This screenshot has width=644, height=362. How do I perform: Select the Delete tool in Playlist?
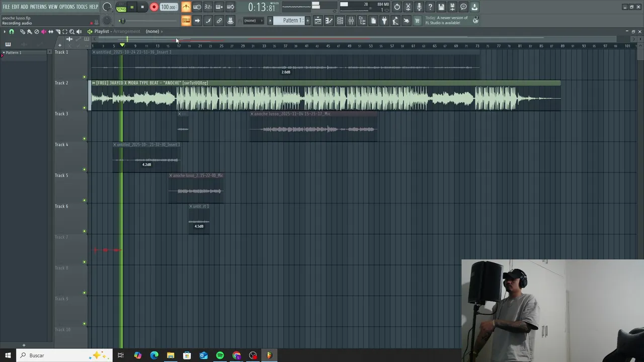(x=37, y=32)
